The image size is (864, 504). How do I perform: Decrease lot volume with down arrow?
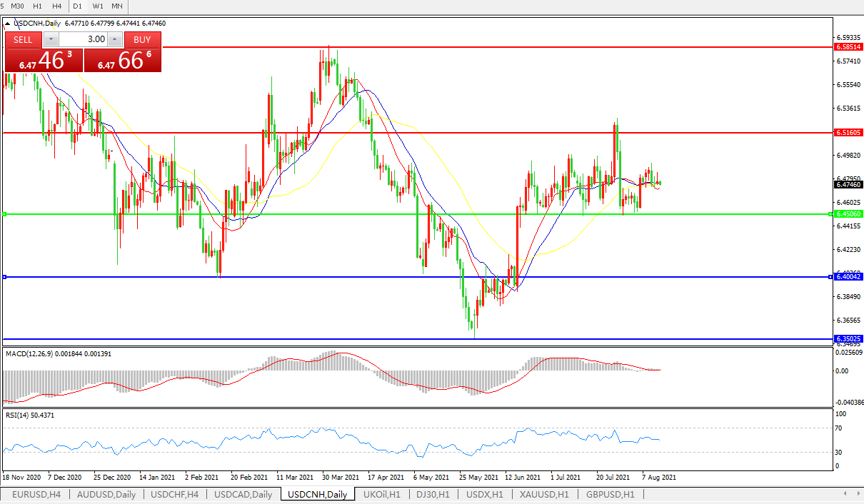[51, 39]
